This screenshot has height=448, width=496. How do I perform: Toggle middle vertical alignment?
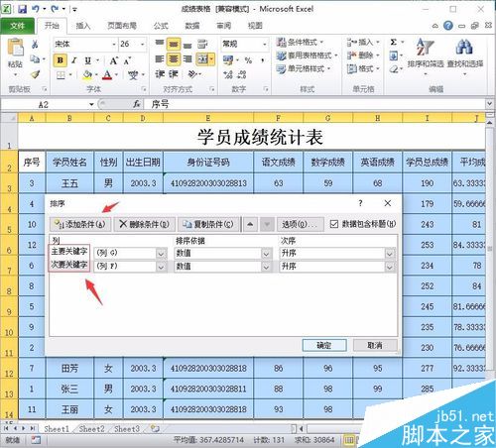(174, 45)
